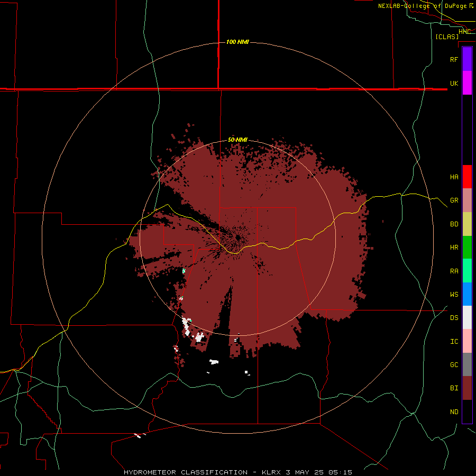
Task: Click the 'GC' legend label
Action: click(x=454, y=365)
